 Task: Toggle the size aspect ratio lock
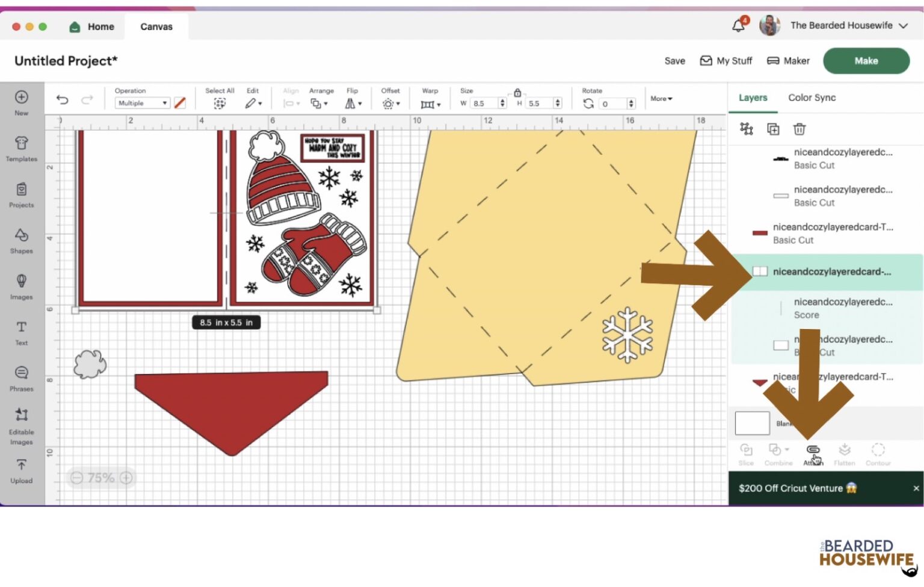517,93
